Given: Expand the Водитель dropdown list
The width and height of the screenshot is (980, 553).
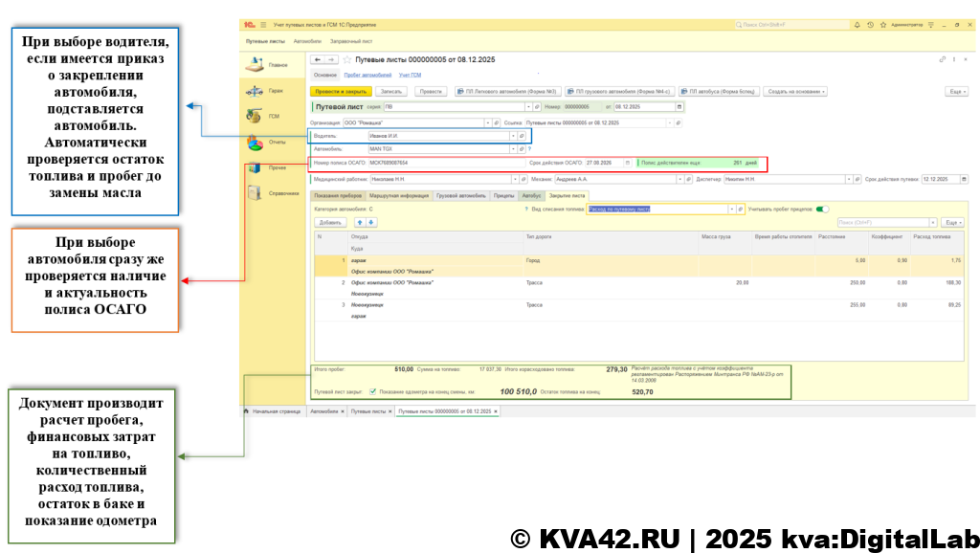Looking at the screenshot, I should click(x=515, y=136).
